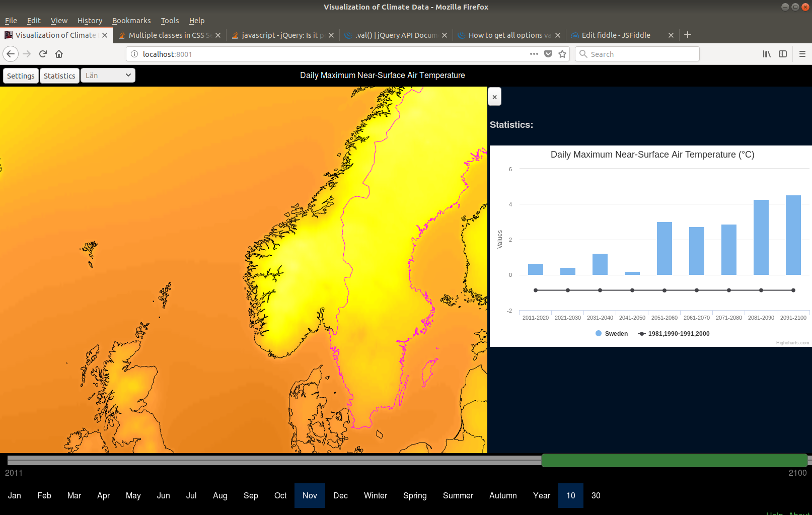Screen dimensions: 812x515
Task: Open the View menu
Action: (59, 21)
